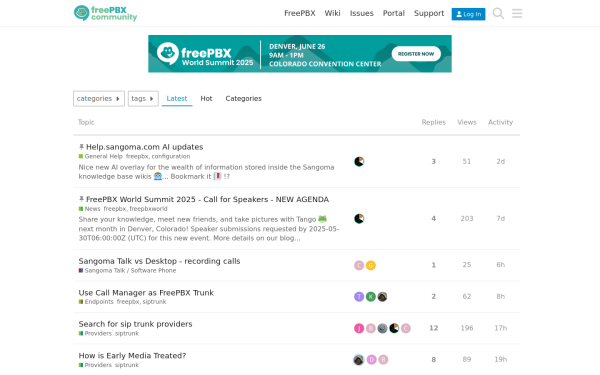
Task: Open topic Use Call Manager as FreePBX Trunk
Action: [x=146, y=293]
